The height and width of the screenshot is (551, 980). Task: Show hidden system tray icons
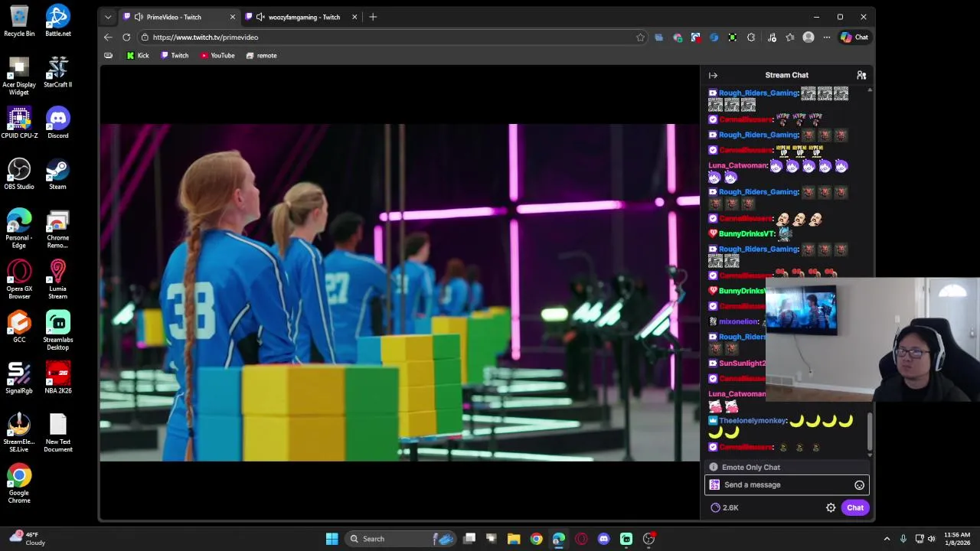point(887,539)
